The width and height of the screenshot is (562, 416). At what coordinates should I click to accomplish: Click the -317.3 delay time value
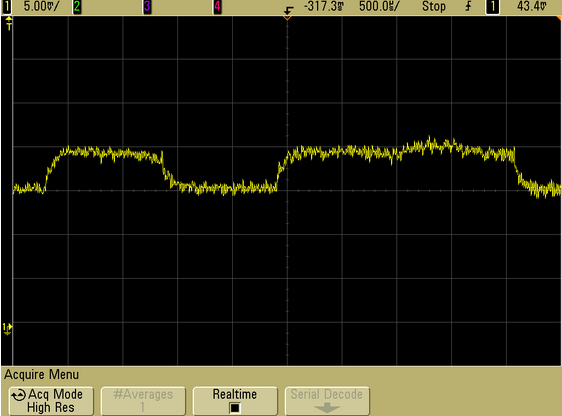pyautogui.click(x=324, y=6)
